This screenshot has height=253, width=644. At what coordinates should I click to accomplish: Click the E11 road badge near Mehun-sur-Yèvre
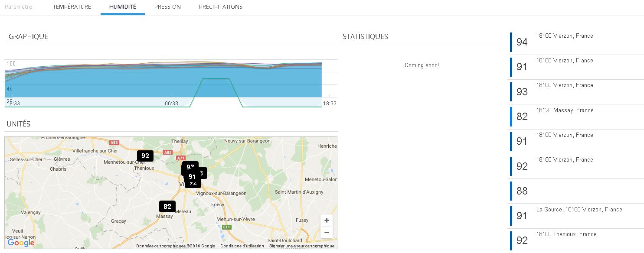point(227,227)
